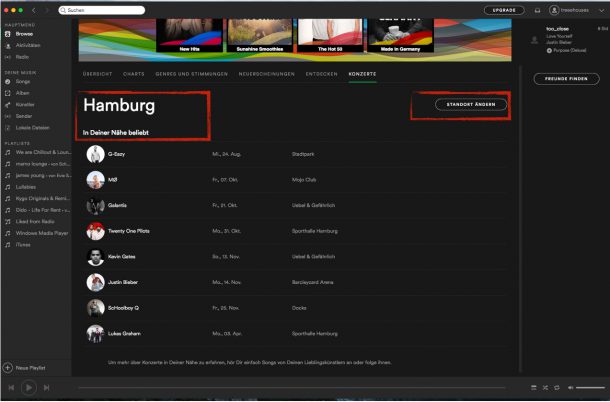Click the Stadtpark venue text
This screenshot has width=610, height=402.
tap(303, 154)
